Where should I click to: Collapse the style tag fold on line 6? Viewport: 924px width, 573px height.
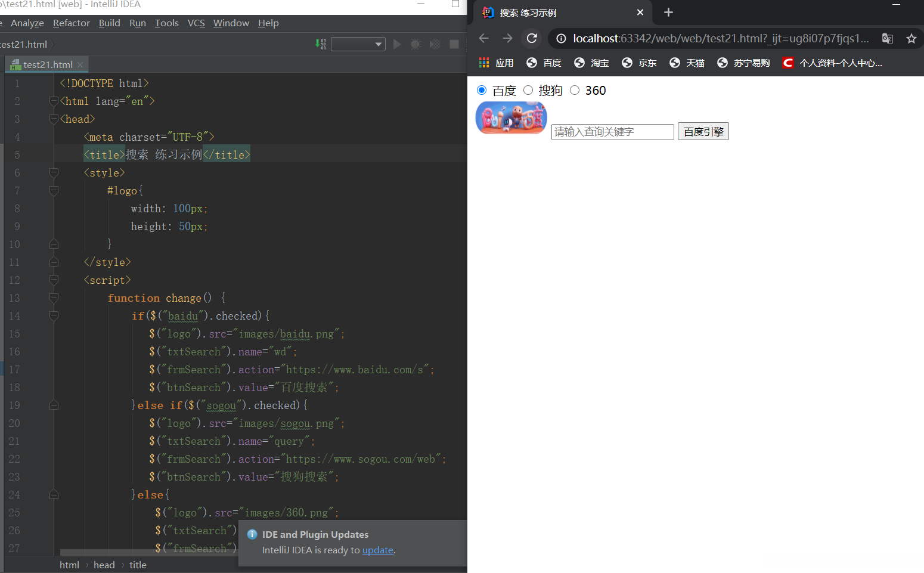[54, 172]
